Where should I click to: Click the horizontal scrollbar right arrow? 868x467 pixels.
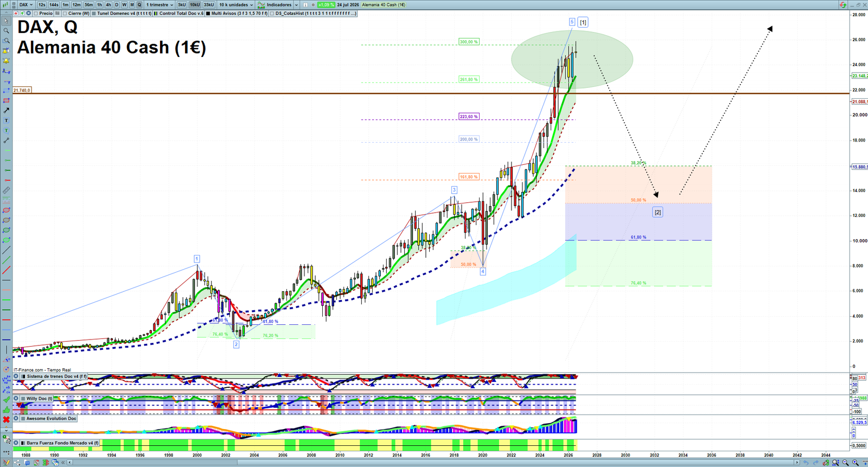797,463
